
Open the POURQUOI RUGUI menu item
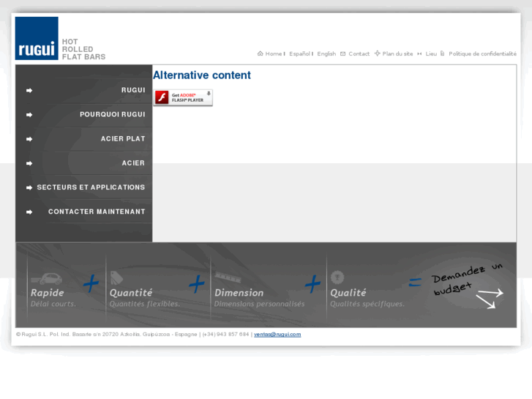tap(112, 114)
